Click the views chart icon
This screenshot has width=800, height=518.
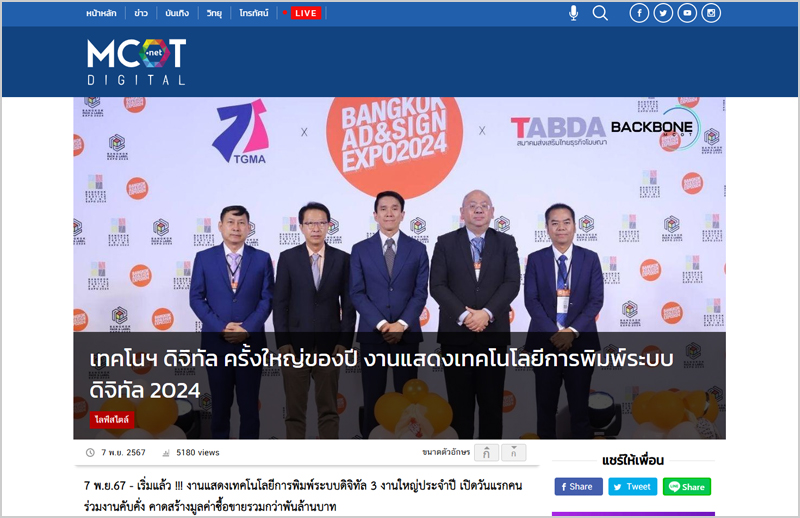[166, 452]
